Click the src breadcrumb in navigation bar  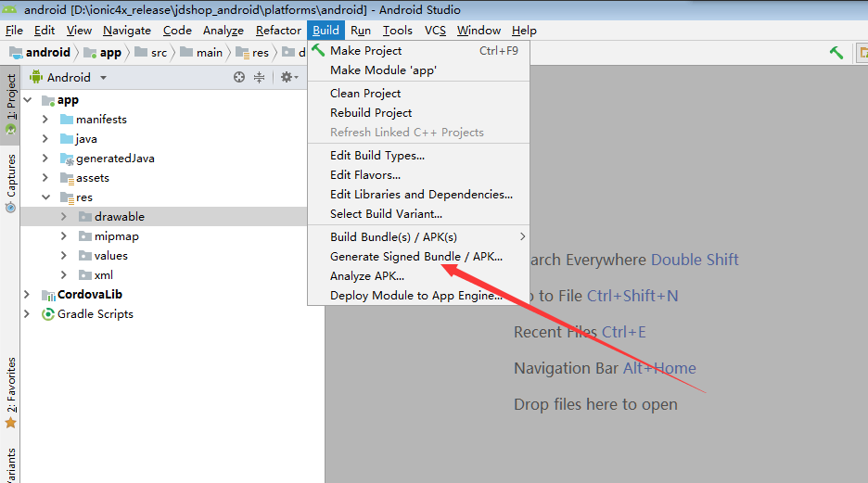[x=150, y=53]
